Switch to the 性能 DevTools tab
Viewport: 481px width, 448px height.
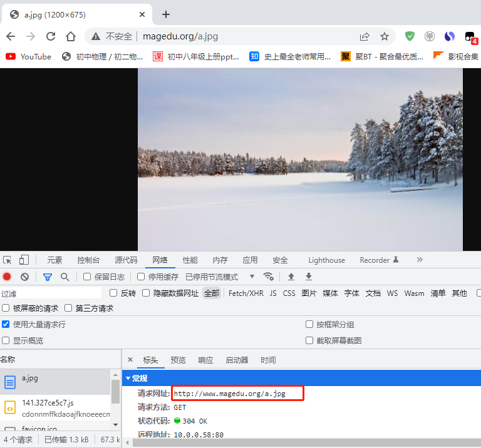pyautogui.click(x=190, y=260)
